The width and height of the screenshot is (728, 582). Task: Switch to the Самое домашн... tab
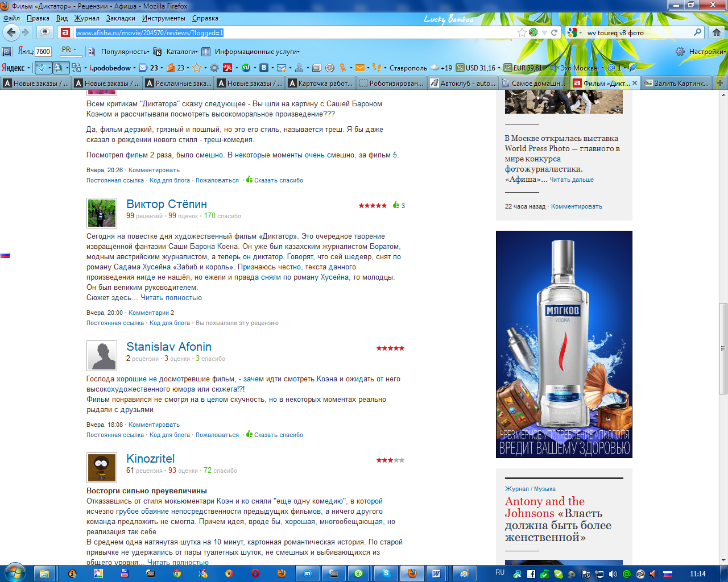(533, 83)
